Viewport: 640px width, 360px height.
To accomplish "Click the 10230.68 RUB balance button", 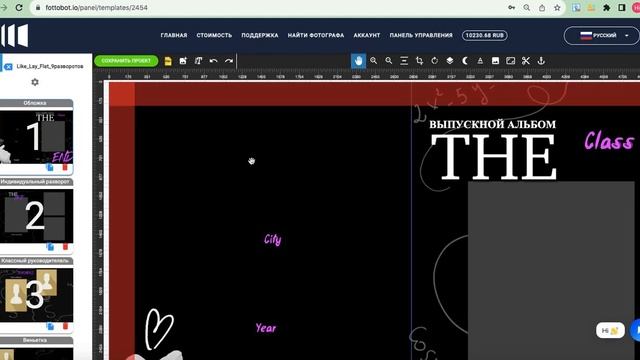I will 484,36.
